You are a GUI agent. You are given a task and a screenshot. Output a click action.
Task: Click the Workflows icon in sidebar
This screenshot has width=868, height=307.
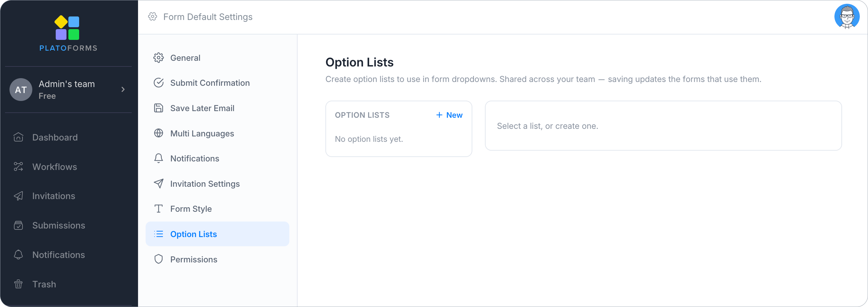coord(19,166)
